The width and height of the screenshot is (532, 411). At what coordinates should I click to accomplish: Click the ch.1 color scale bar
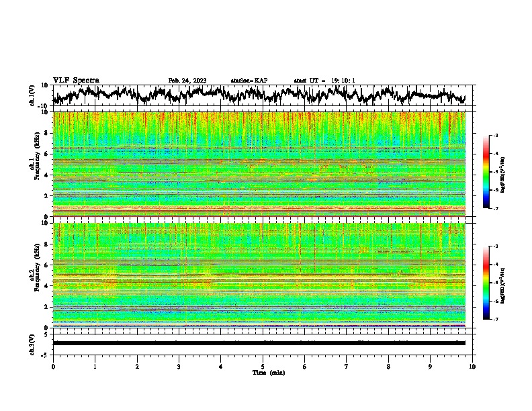pos(486,172)
